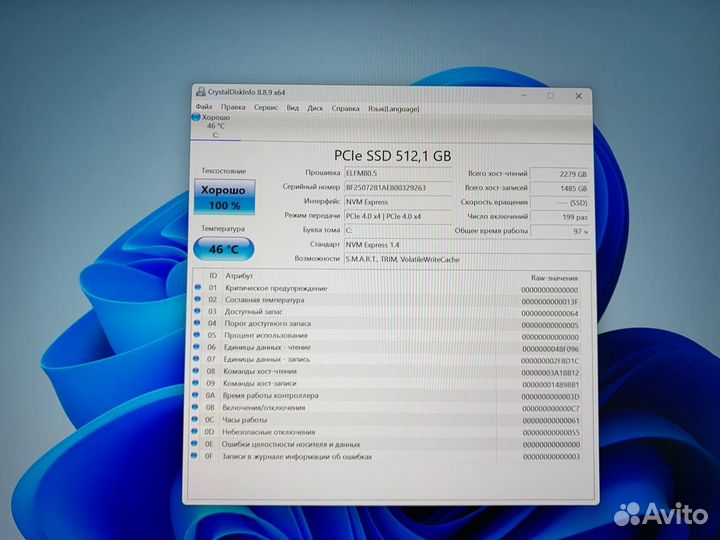Select the Критическое предупреждение attribute name
This screenshot has width=720, height=540.
click(276, 288)
